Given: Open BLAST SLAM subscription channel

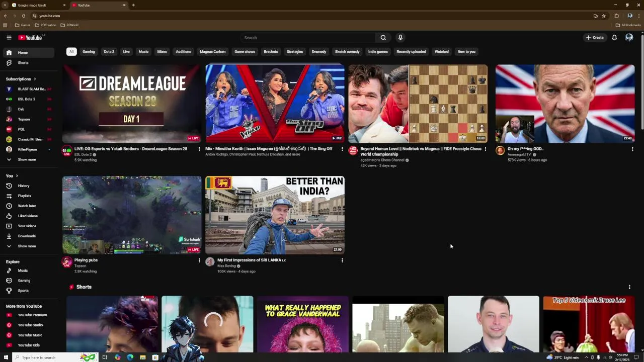Looking at the screenshot, I should pyautogui.click(x=29, y=89).
